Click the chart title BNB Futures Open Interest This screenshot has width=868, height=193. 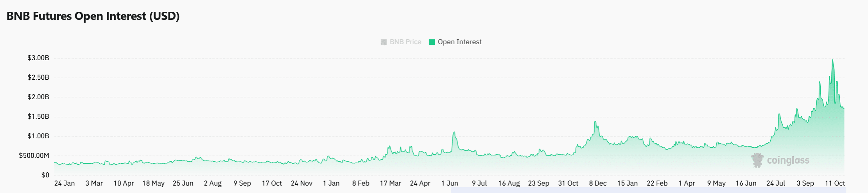coord(93,16)
